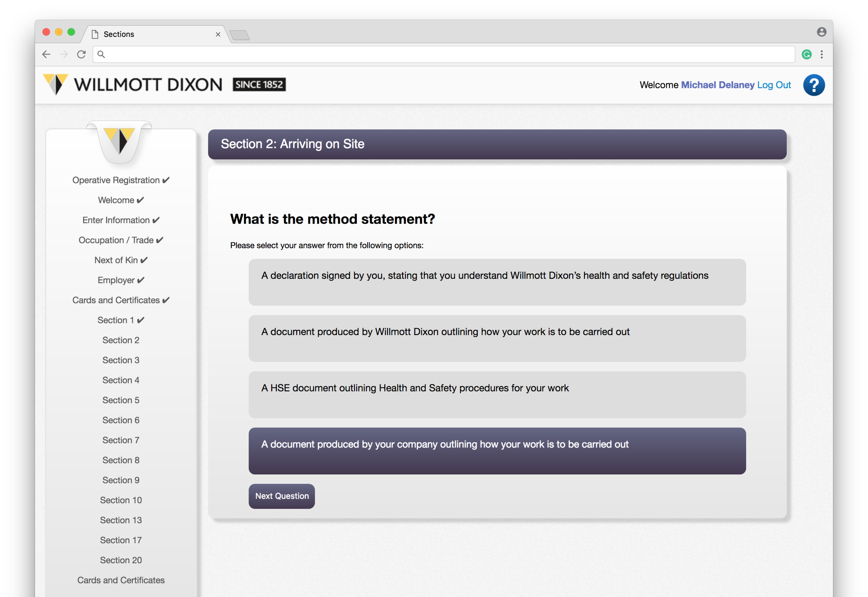Image resolution: width=868 pixels, height=597 pixels.
Task: Open the unchecked Cards and Certificates item below Section 20
Action: tap(121, 581)
